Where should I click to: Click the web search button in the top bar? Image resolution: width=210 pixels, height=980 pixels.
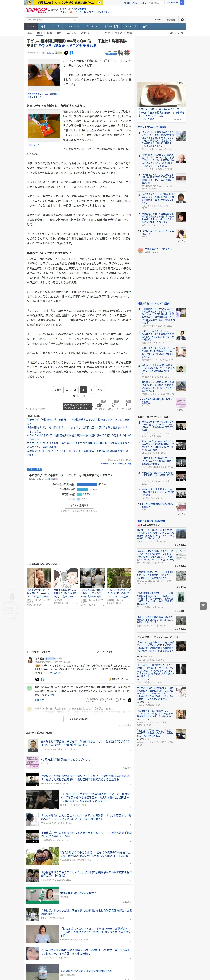coord(182,3)
